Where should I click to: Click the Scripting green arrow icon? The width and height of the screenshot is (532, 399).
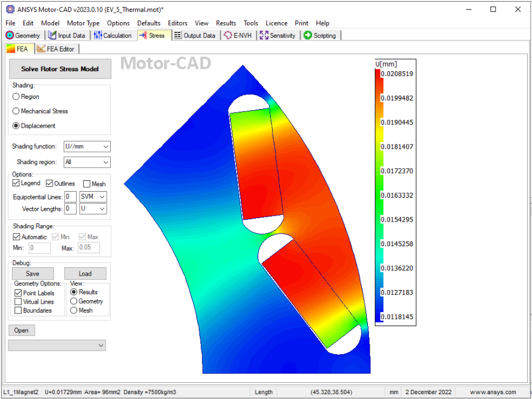coord(308,35)
